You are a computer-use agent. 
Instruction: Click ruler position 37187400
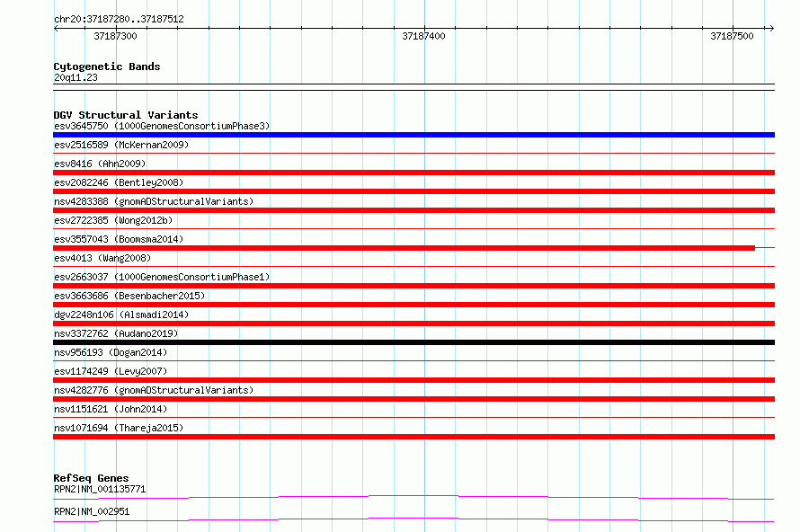coord(423,36)
